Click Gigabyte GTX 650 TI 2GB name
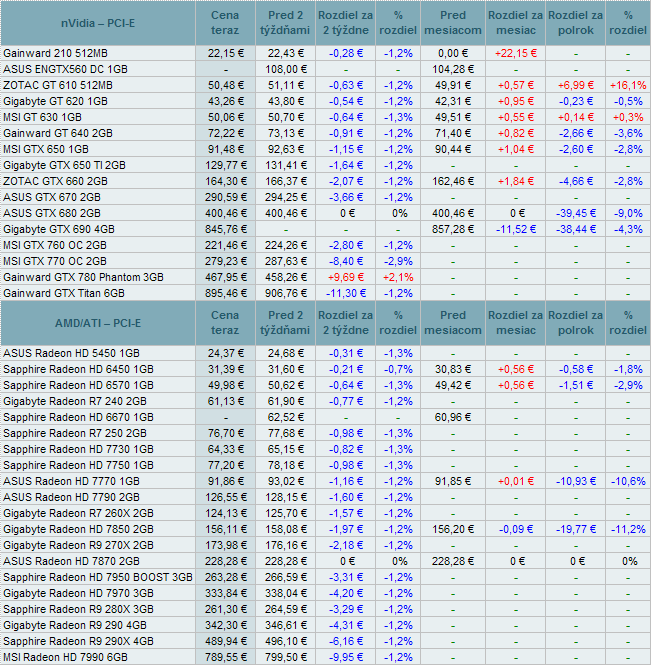Screen dimensions: 651x665 (x=64, y=165)
